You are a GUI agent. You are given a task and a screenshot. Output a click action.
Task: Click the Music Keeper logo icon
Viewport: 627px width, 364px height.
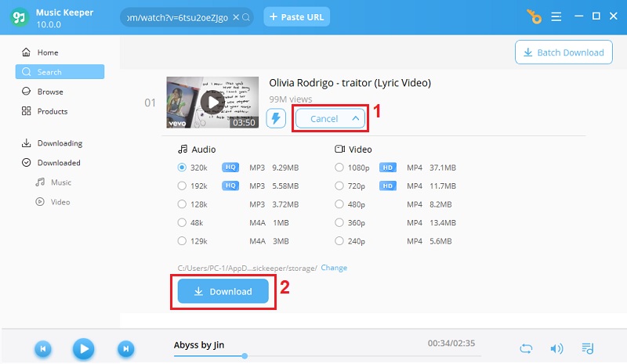(19, 17)
